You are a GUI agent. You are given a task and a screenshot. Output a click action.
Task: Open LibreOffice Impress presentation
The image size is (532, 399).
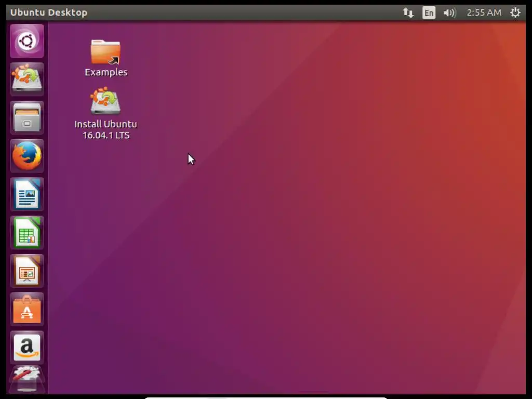point(27,271)
